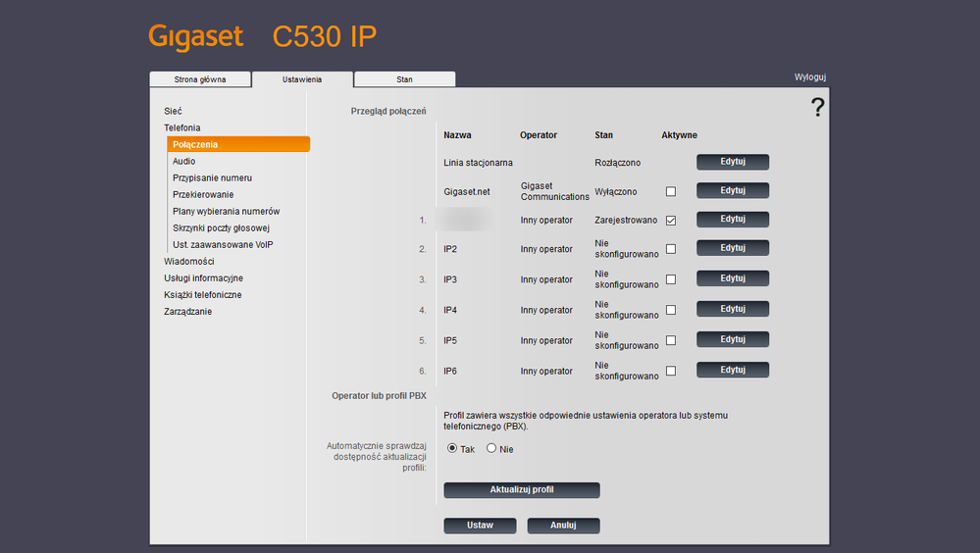The image size is (980, 553).
Task: Select the Tak radio button
Action: tap(452, 449)
